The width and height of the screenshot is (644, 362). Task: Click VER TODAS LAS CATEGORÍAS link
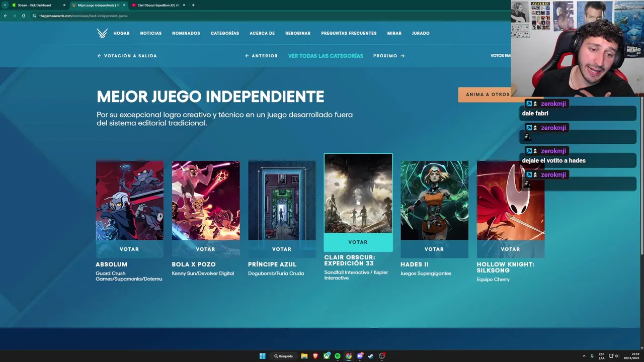point(326,56)
